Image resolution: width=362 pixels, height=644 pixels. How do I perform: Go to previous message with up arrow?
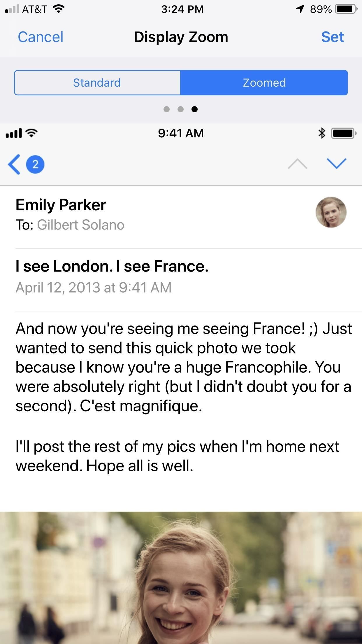click(x=297, y=164)
